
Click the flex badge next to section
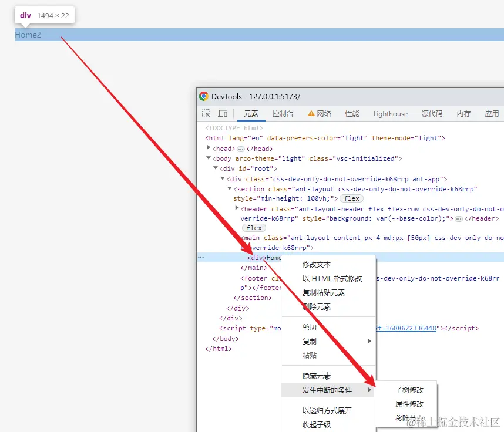click(x=351, y=198)
